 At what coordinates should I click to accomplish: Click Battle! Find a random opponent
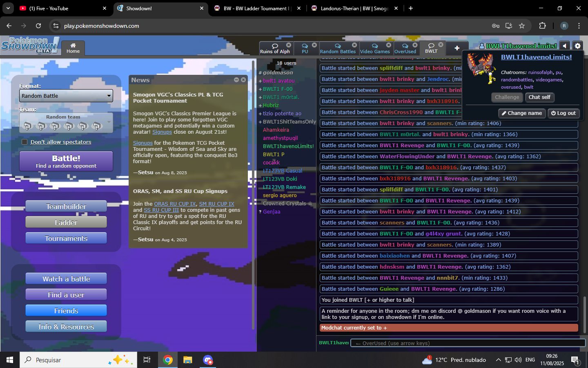66,161
